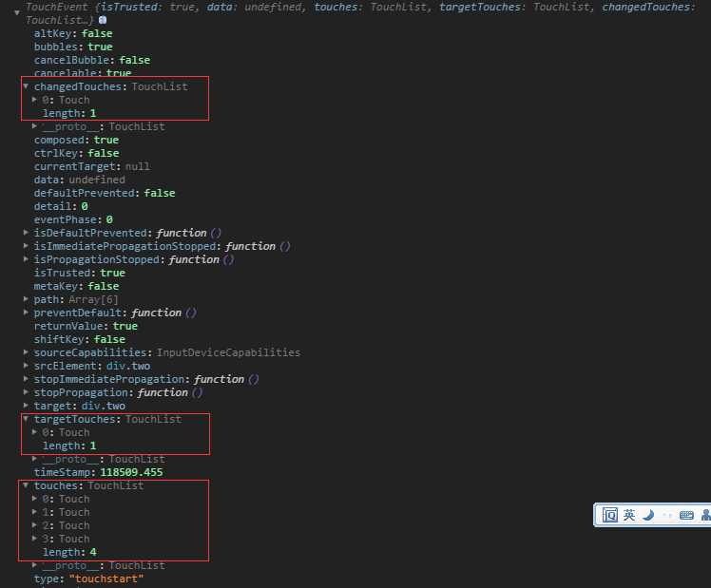
Task: Expand __proto__ above the type row
Action: coord(34,565)
